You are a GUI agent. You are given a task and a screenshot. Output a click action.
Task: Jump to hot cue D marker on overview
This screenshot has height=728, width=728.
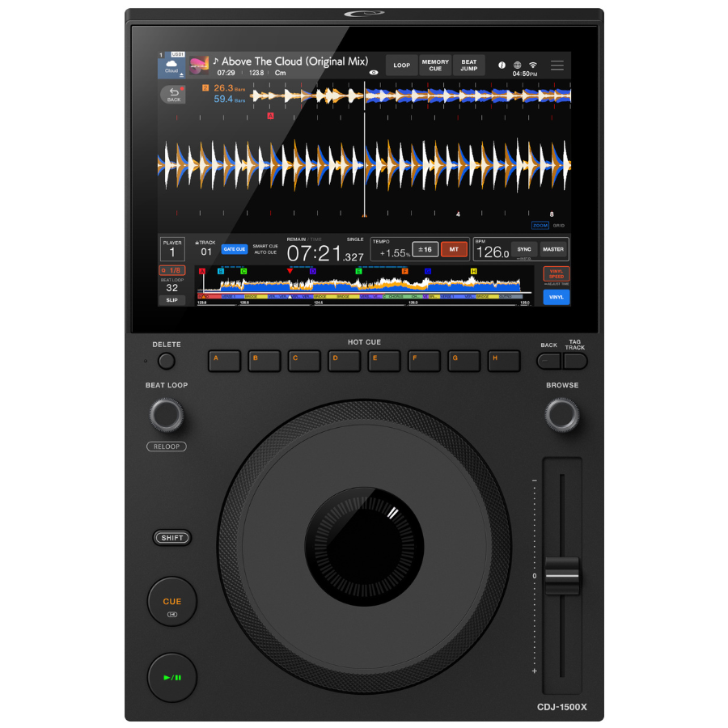[x=313, y=271]
